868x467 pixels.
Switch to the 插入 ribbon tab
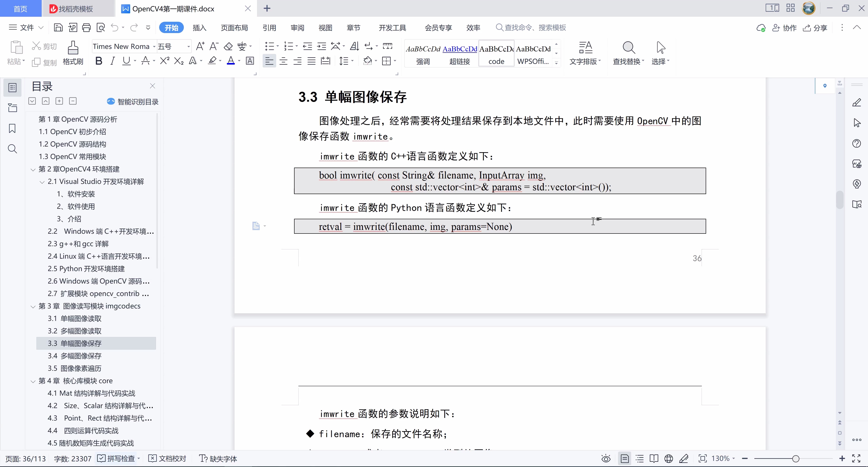[199, 28]
